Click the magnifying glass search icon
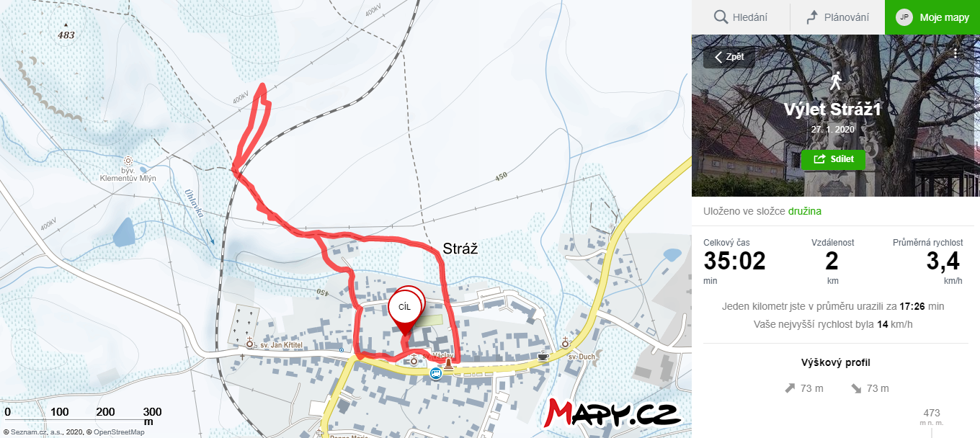Image resolution: width=980 pixels, height=438 pixels. tap(721, 17)
